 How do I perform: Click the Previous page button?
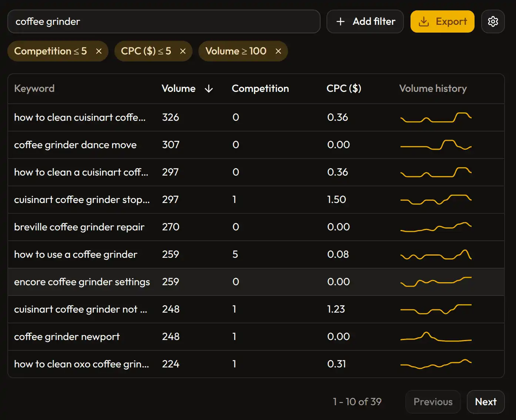pyautogui.click(x=433, y=401)
